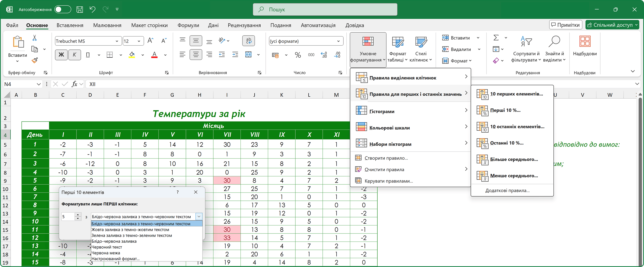Image resolution: width=644 pixels, height=267 pixels.
Task: Open the Формули ribbon tab
Action: pos(188,25)
